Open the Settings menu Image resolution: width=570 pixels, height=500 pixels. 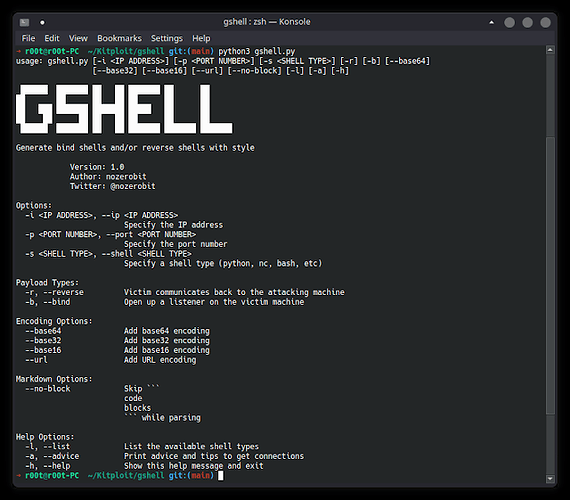167,38
